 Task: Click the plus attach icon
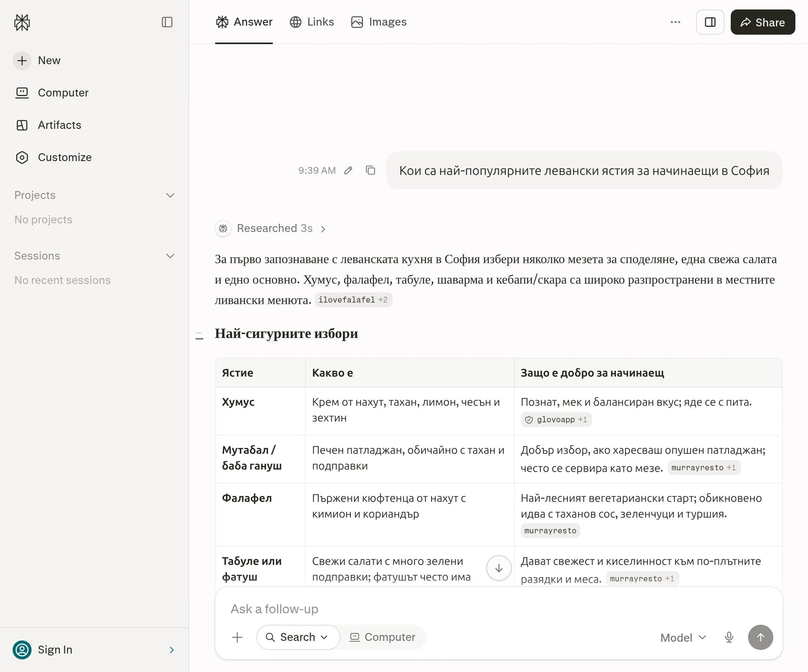[x=237, y=637]
